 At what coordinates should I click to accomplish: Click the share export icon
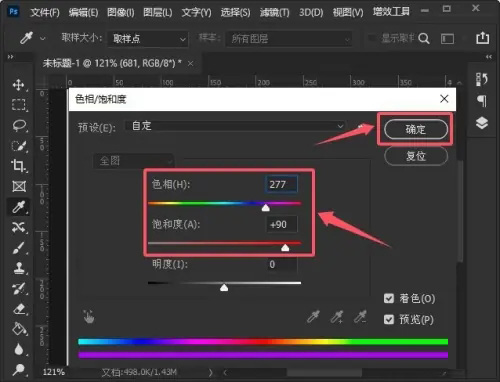(482, 38)
